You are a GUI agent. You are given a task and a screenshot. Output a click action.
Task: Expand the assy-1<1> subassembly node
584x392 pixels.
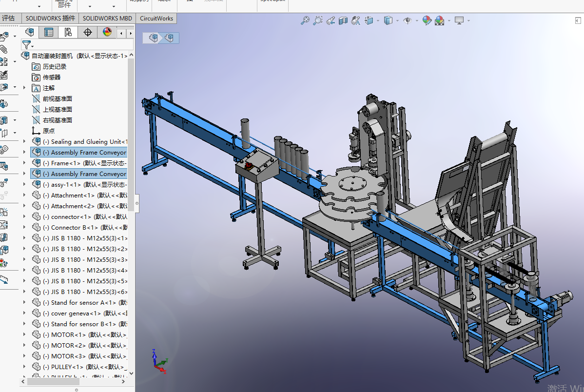(x=24, y=184)
